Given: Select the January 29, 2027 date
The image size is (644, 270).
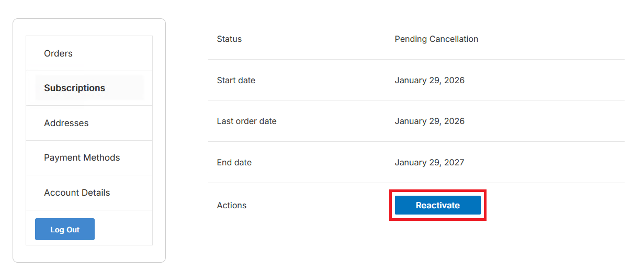Looking at the screenshot, I should click(x=430, y=163).
